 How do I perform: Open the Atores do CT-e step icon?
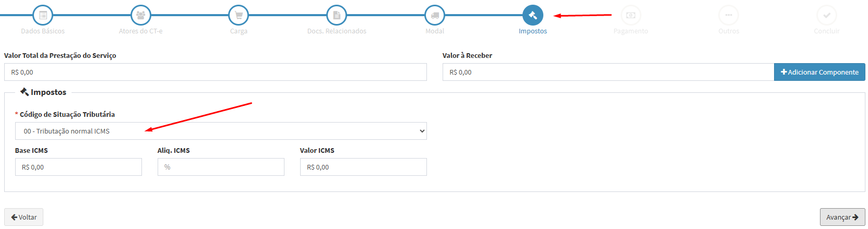(x=140, y=15)
